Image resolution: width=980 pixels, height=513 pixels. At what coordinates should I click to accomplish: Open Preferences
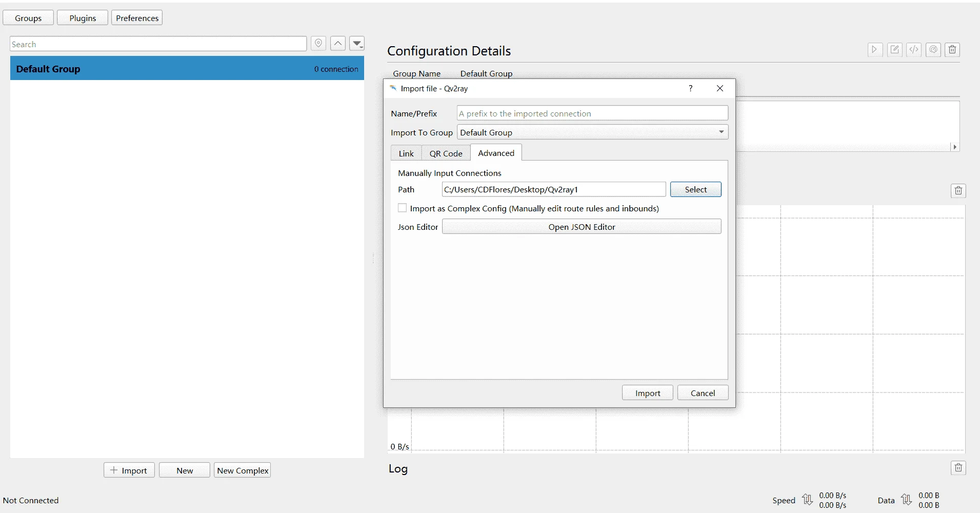(x=137, y=18)
